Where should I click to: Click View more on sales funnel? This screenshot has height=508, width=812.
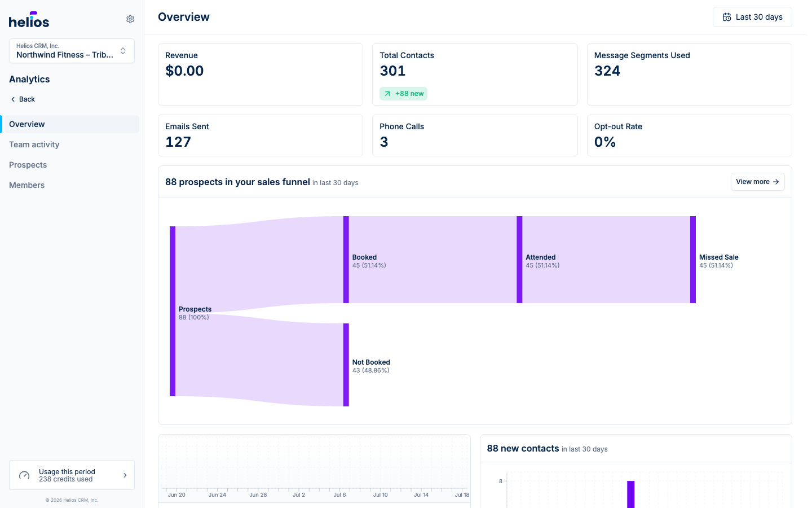757,182
